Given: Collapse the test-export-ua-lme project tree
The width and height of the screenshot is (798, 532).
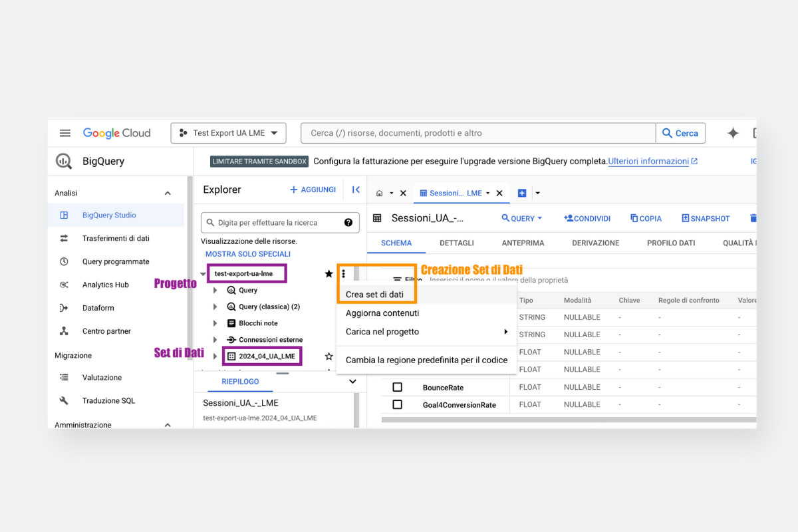Looking at the screenshot, I should pyautogui.click(x=203, y=274).
